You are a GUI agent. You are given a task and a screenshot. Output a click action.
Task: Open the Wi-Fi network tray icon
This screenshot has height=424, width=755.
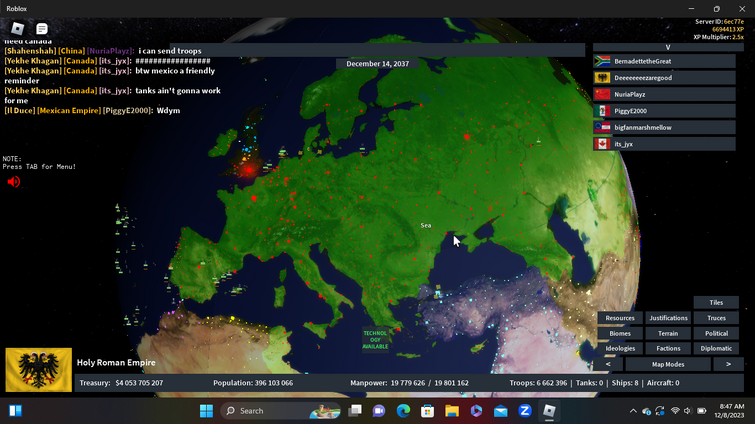point(675,411)
